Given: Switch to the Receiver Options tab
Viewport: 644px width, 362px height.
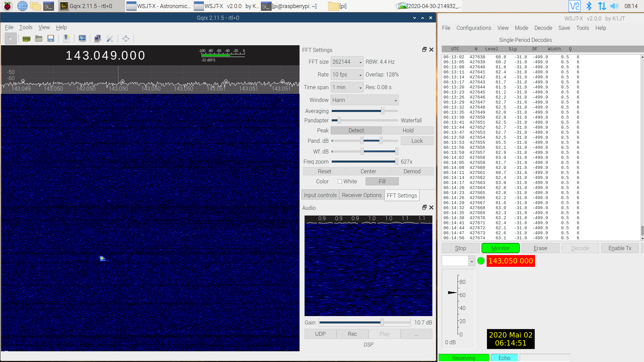Looking at the screenshot, I should (x=362, y=195).
